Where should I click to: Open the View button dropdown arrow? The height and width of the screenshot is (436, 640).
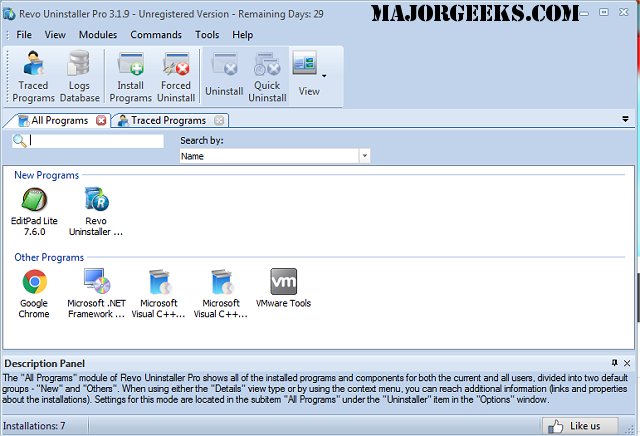click(323, 74)
